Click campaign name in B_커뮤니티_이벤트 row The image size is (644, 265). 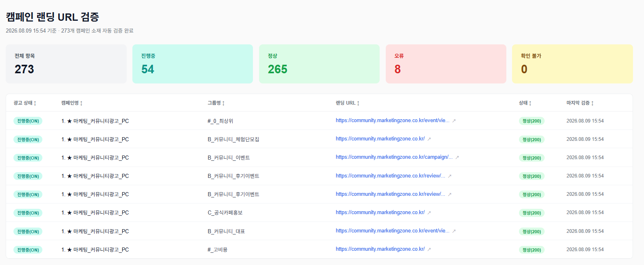point(95,158)
